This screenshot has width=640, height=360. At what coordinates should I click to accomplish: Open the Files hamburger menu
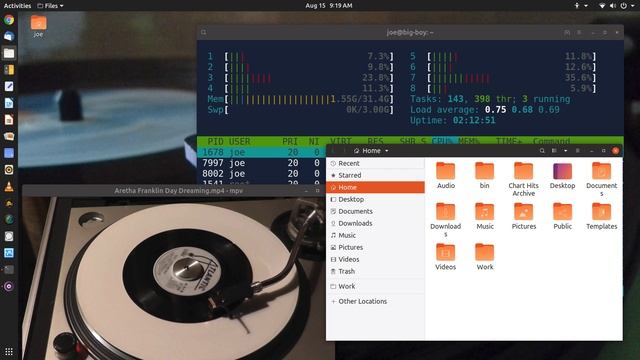[578, 151]
